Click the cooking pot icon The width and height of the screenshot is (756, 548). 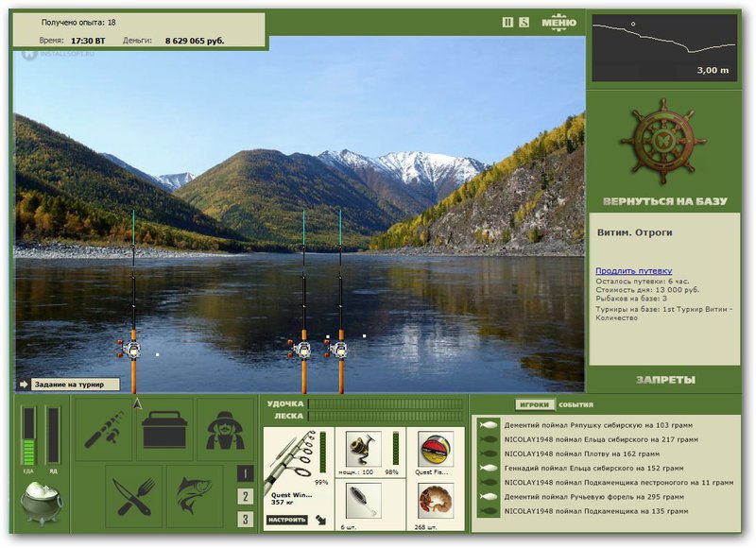coord(41,503)
